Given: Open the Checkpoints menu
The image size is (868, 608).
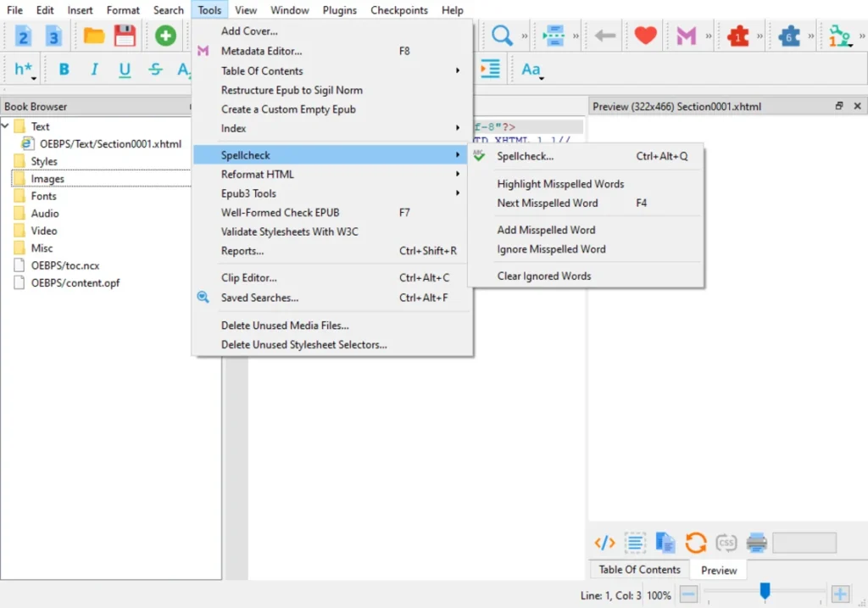Looking at the screenshot, I should click(x=399, y=10).
